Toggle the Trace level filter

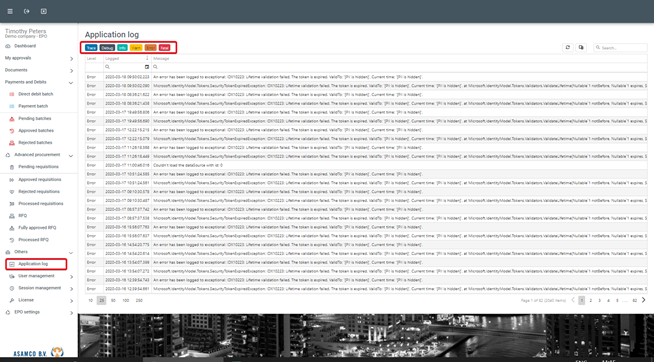pyautogui.click(x=91, y=48)
